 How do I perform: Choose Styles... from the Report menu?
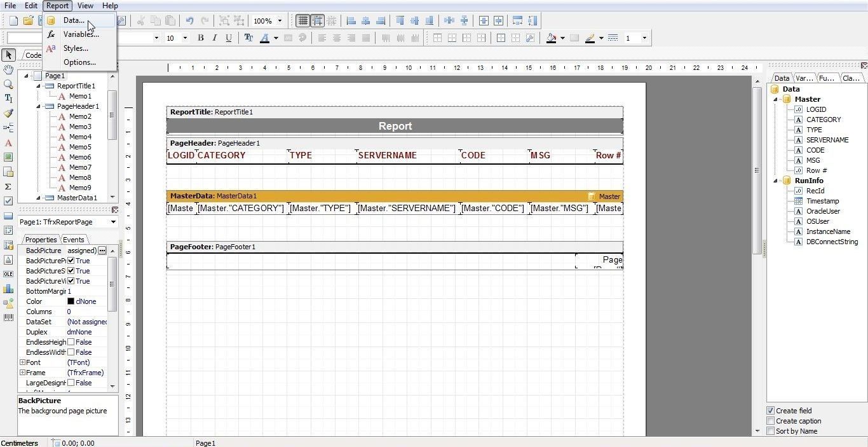coord(80,48)
